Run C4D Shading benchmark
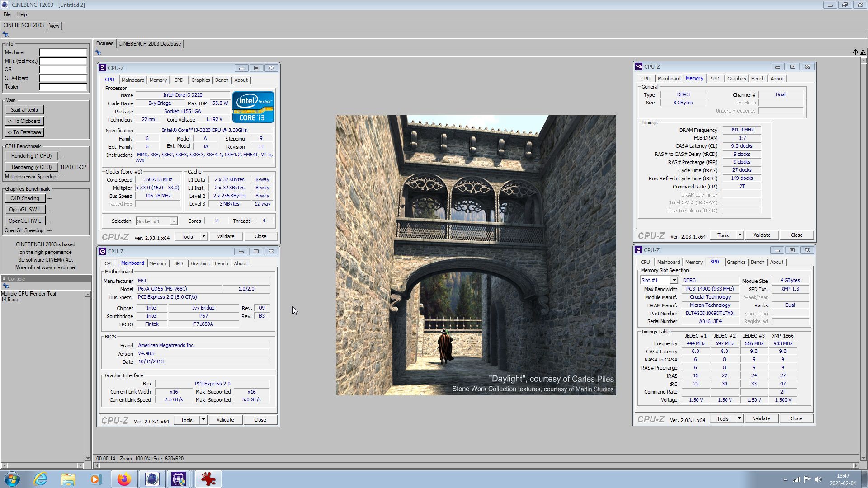The width and height of the screenshot is (868, 488). point(25,198)
